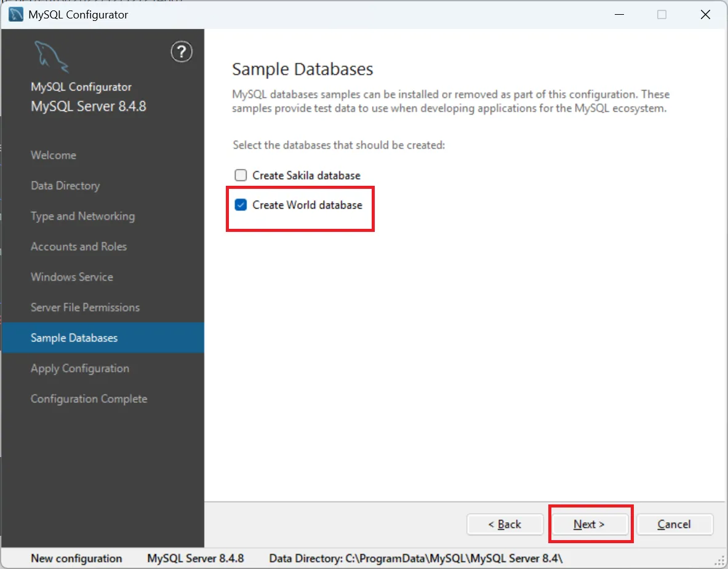Screen dimensions: 728x569
Task: Uncheck Create World database checkbox
Action: tap(241, 205)
